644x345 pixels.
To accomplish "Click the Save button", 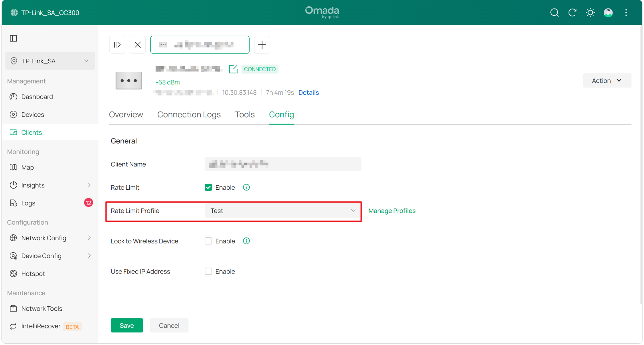I will click(127, 325).
